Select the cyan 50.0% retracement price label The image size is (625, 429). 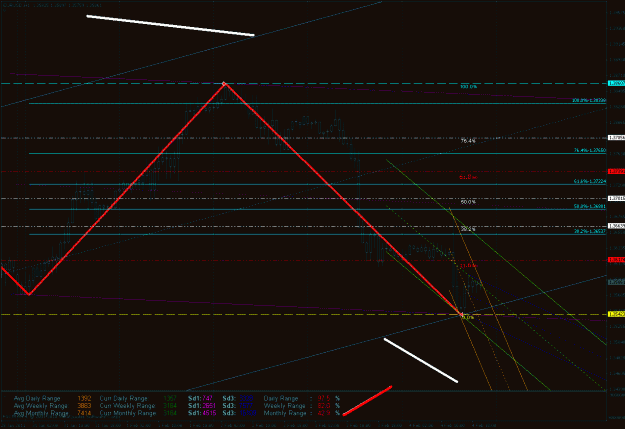click(590, 207)
